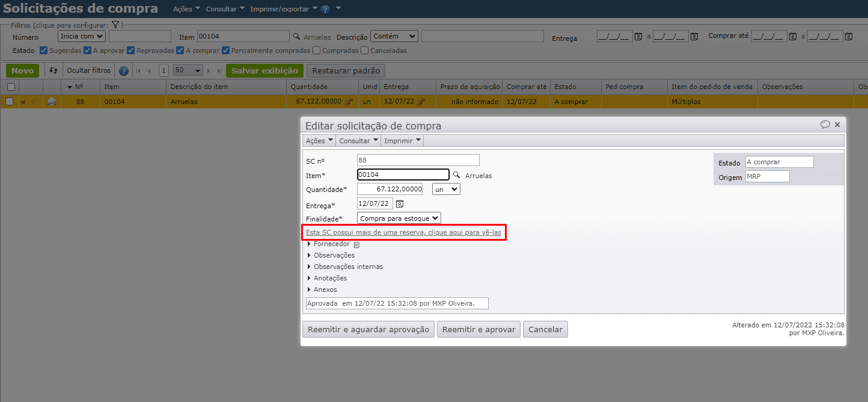
Task: Click the Quantidade input in dialog
Action: tap(390, 189)
